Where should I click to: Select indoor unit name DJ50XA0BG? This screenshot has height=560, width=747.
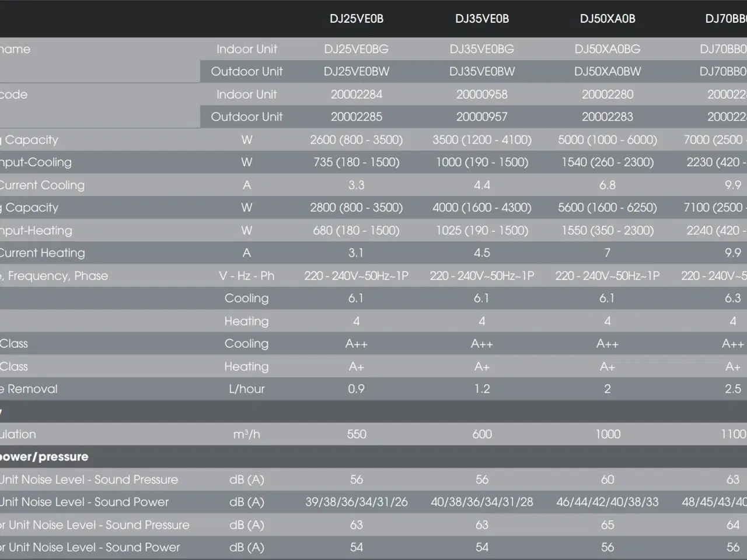point(608,49)
